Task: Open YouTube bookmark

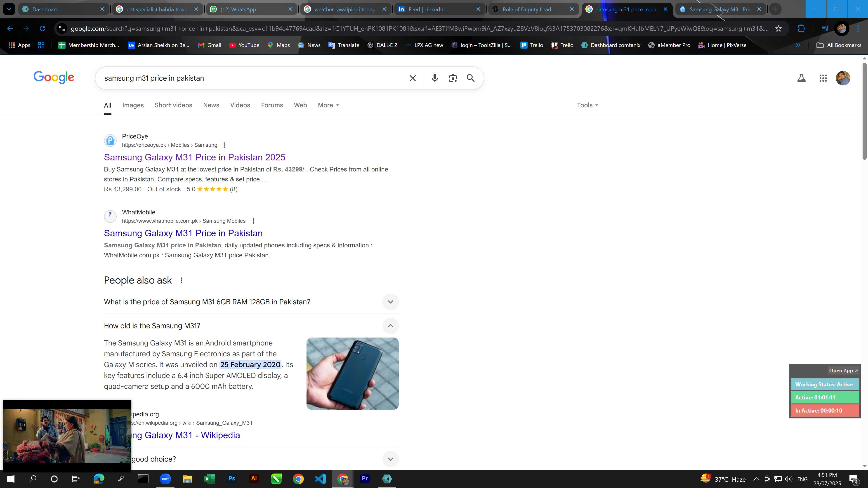Action: 244,45
